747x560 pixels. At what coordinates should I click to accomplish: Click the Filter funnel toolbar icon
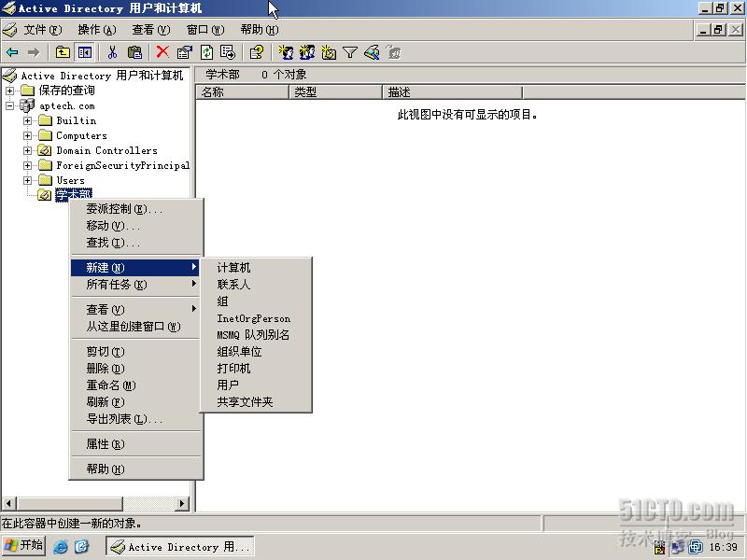point(350,52)
